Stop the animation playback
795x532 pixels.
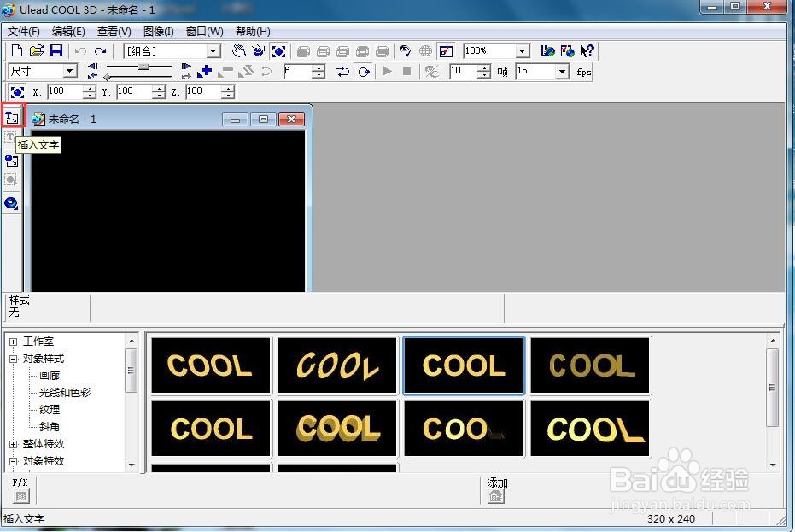(406, 72)
